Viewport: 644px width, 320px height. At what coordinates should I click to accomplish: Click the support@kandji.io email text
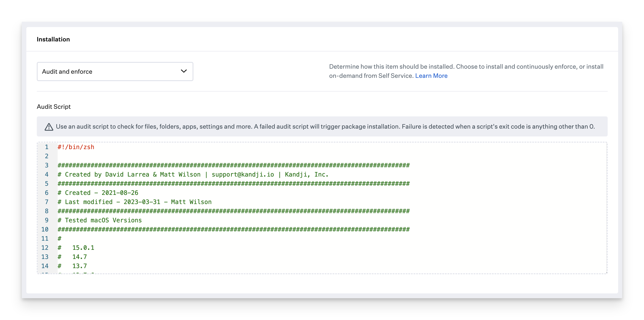(243, 174)
